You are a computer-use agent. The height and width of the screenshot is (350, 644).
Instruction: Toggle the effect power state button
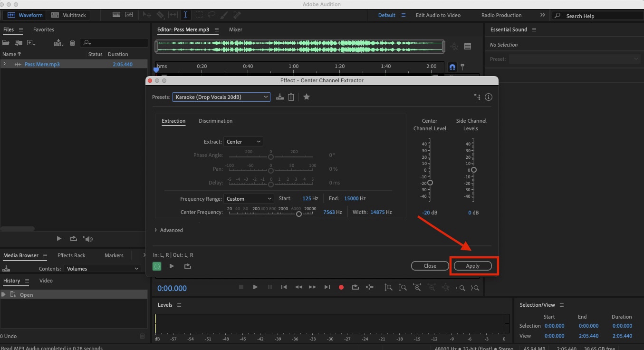point(157,266)
